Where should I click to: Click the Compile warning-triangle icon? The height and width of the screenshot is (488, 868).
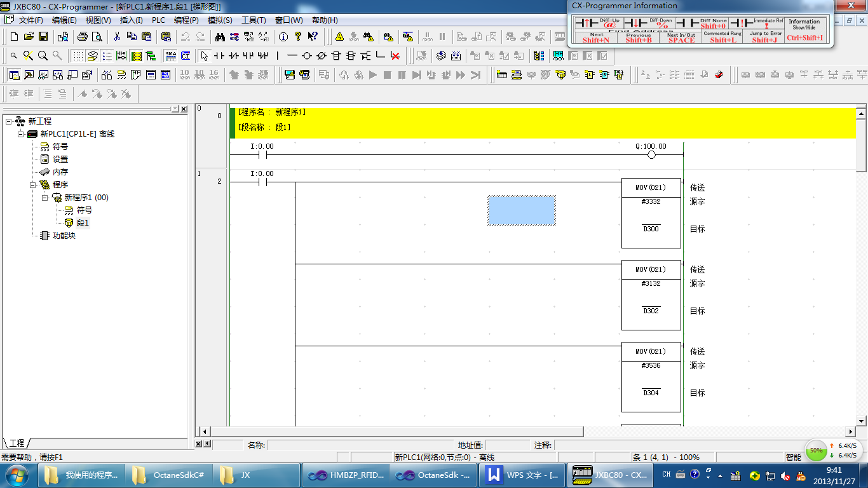[x=340, y=37]
